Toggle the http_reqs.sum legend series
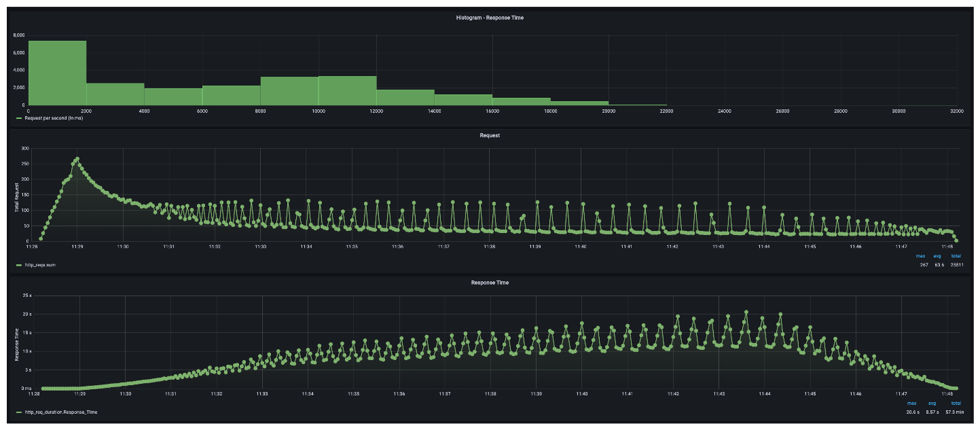The width and height of the screenshot is (980, 430). (x=40, y=265)
